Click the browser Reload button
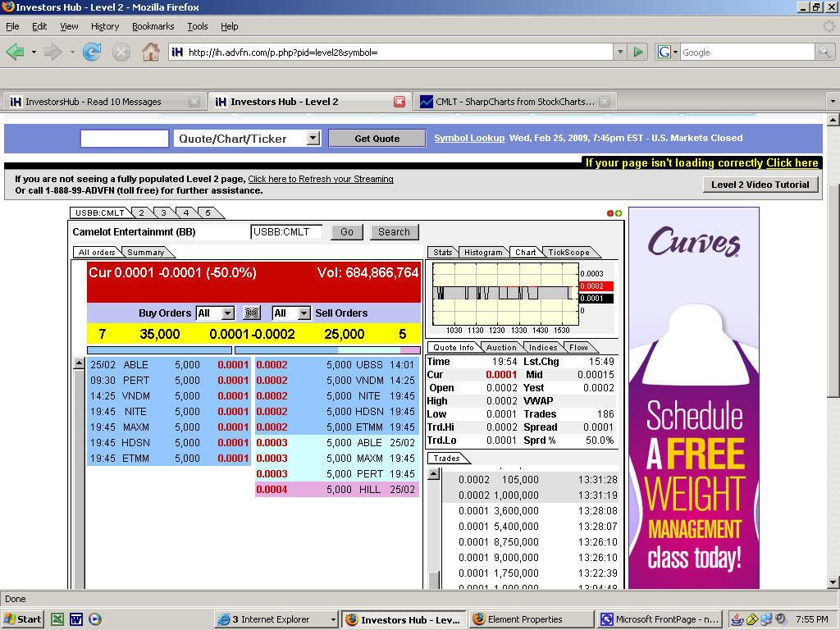The width and height of the screenshot is (840, 630). pyautogui.click(x=92, y=52)
